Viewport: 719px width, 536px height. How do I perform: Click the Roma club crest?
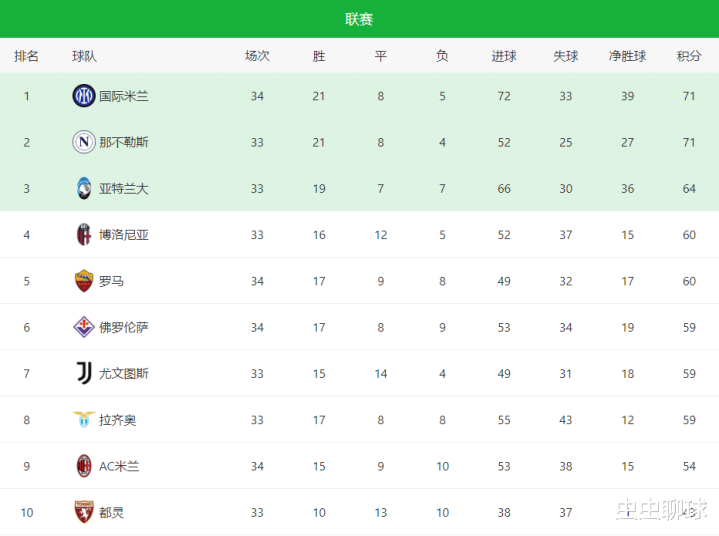tap(84, 281)
